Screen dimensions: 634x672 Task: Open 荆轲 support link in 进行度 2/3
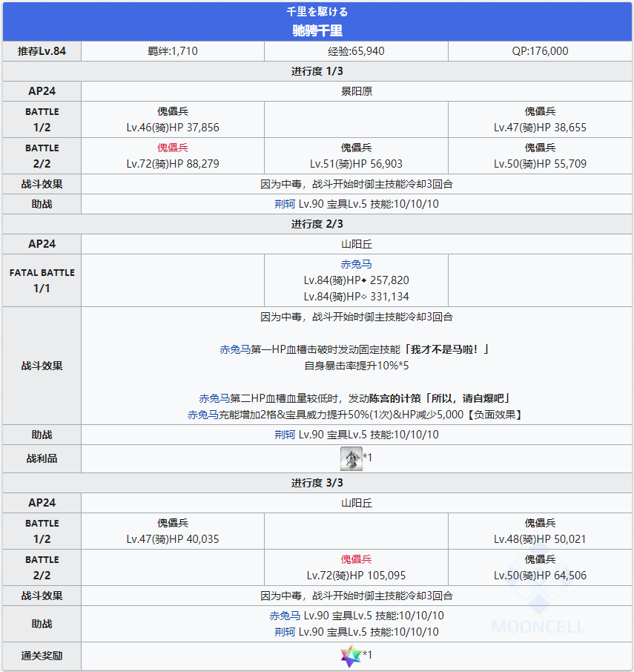click(285, 435)
